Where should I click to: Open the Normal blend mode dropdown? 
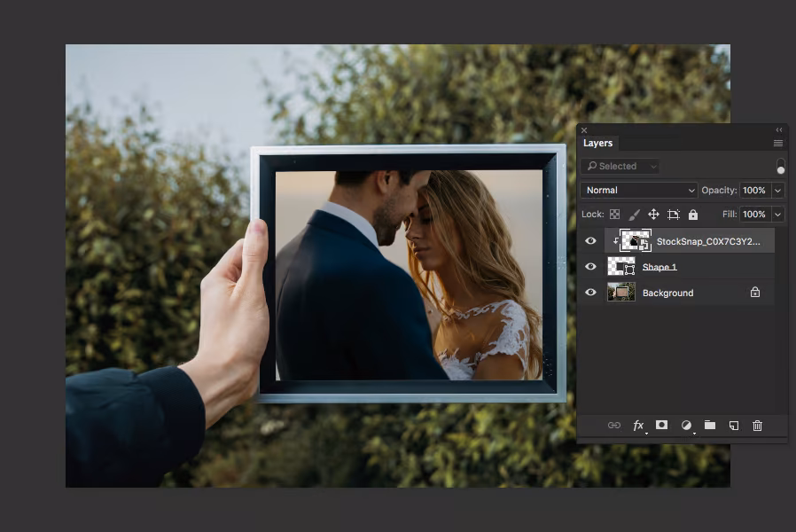[639, 191]
